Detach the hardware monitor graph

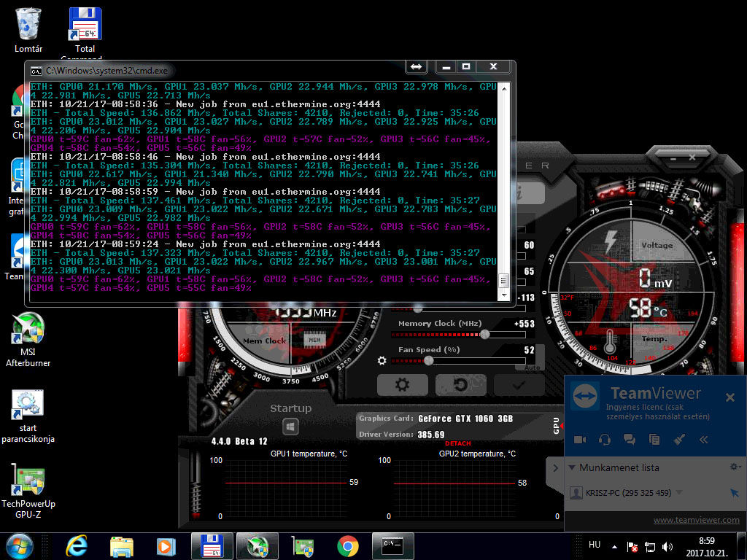tap(457, 443)
